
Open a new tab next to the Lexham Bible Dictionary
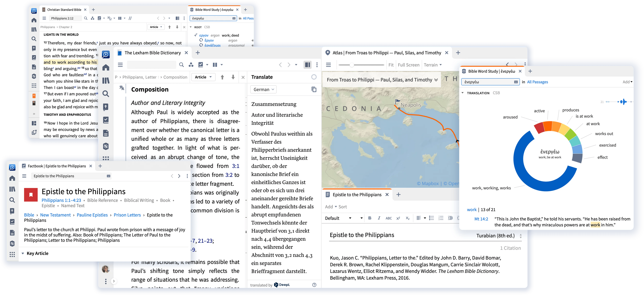[198, 53]
